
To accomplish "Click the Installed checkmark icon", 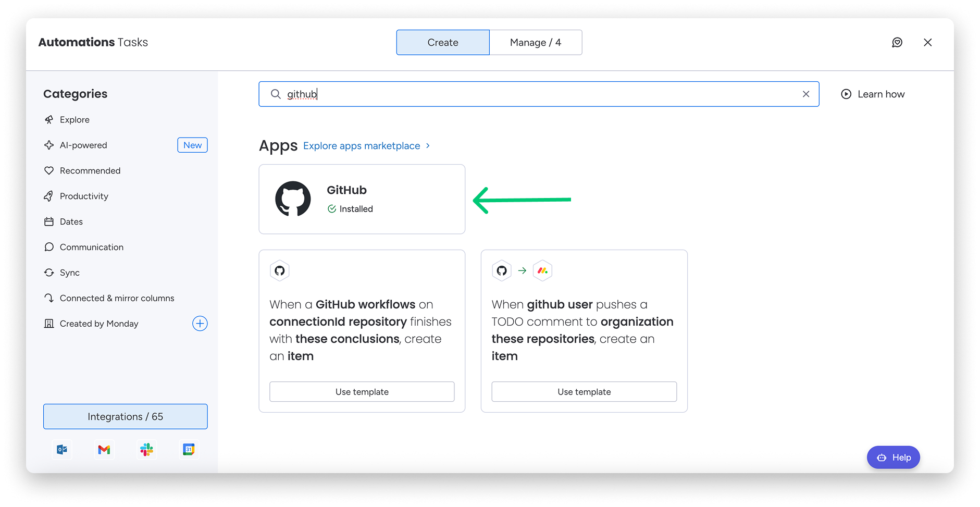I will coord(332,209).
